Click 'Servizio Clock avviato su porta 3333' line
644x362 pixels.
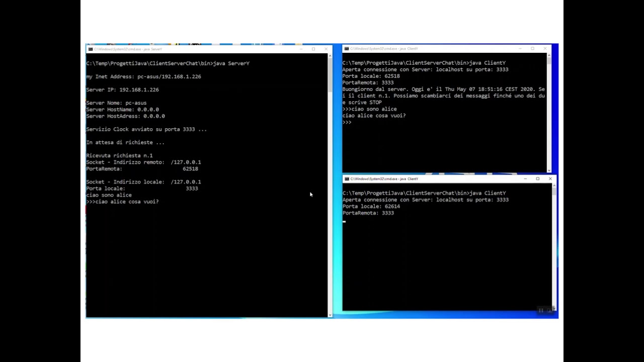point(147,129)
